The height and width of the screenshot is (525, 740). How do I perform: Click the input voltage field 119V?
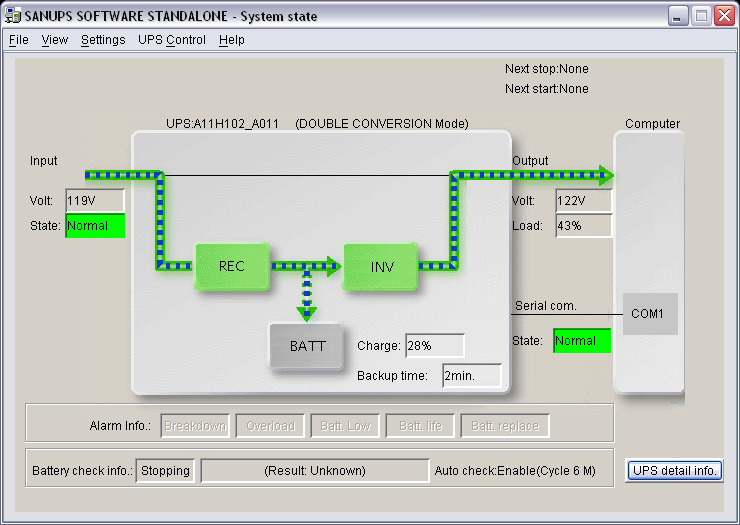point(95,201)
